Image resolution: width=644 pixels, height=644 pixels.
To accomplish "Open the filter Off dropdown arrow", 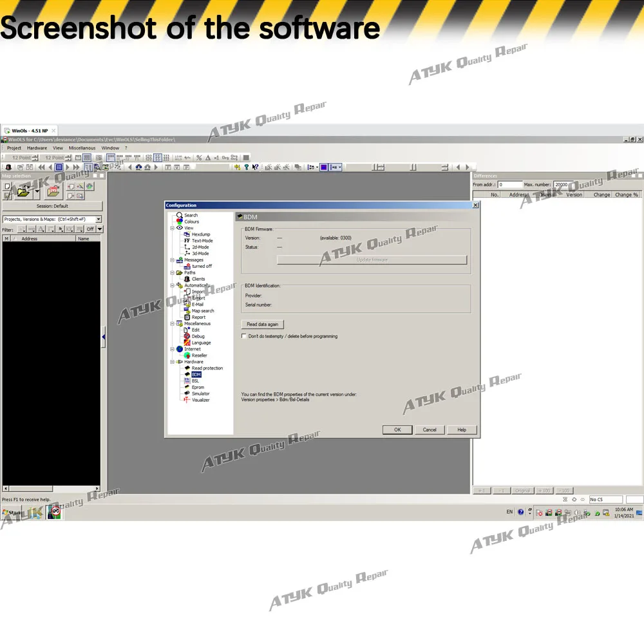I will coord(100,229).
